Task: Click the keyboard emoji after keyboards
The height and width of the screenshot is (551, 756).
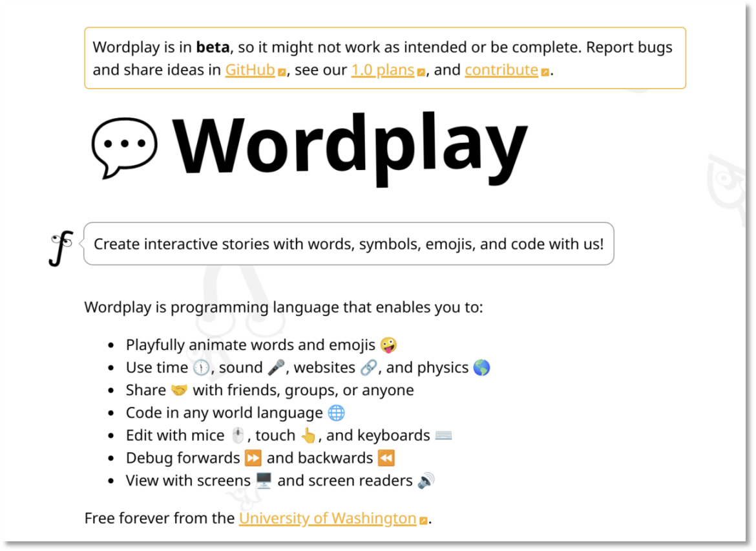Action: 443,436
